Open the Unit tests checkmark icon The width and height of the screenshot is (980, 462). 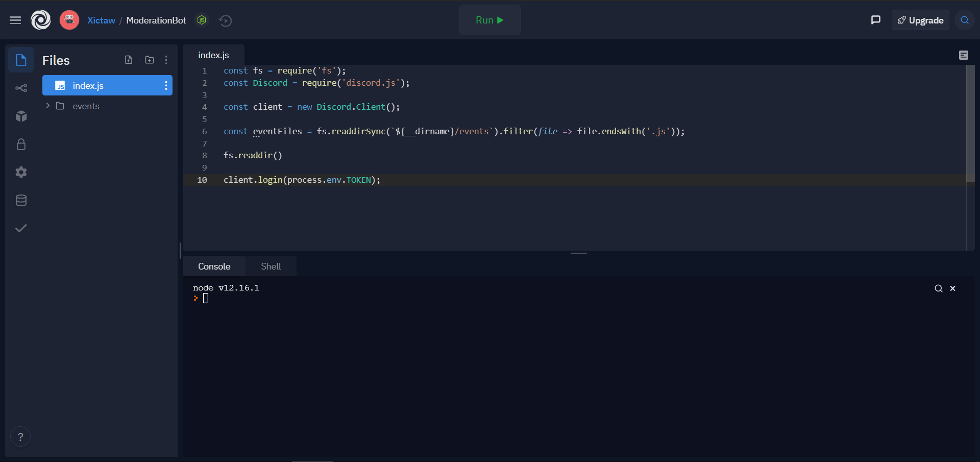click(21, 228)
